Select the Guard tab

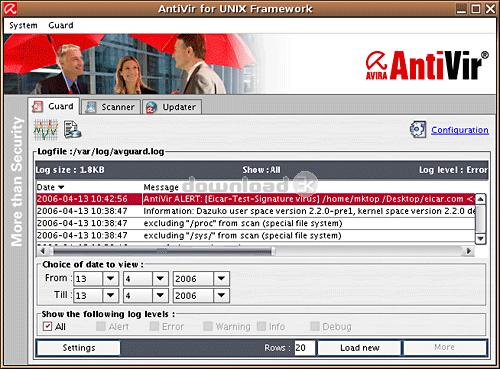[x=54, y=106]
